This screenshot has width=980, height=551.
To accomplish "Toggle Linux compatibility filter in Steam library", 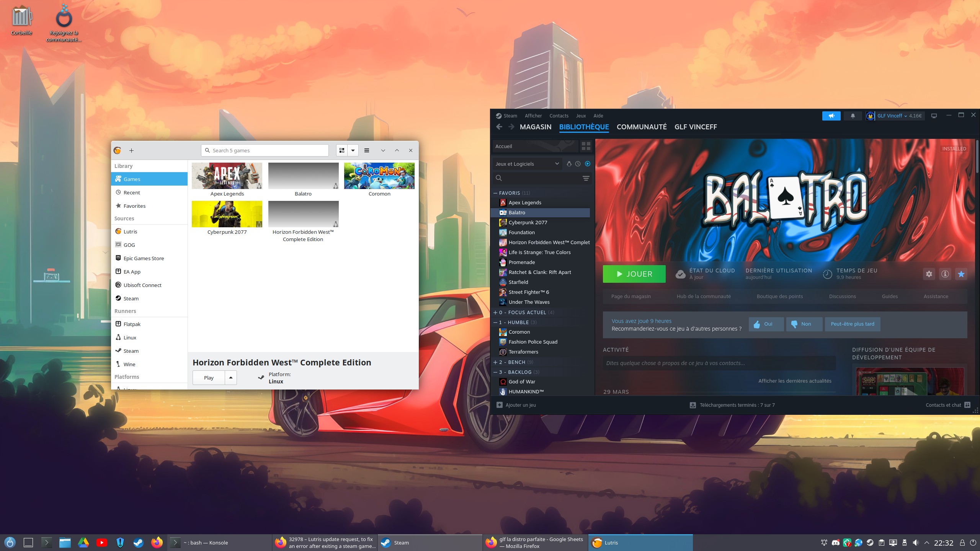I will pyautogui.click(x=569, y=164).
